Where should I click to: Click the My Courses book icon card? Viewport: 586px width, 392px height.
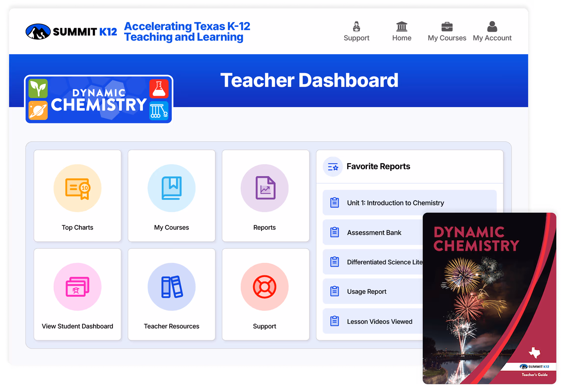point(171,188)
